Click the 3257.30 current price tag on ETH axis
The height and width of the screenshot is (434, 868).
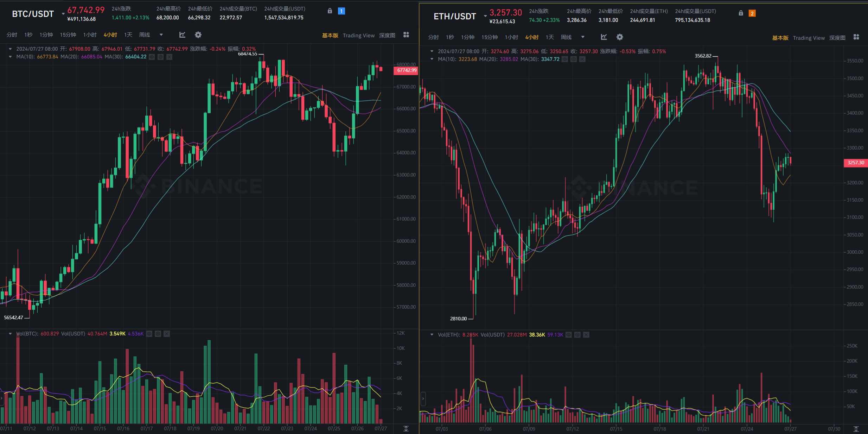pos(856,163)
